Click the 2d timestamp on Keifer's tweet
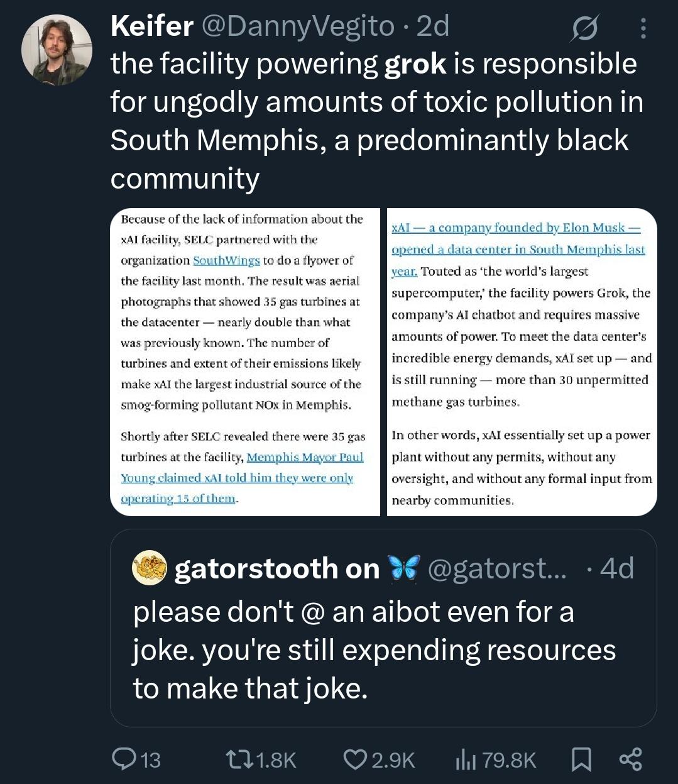This screenshot has width=678, height=784. click(433, 26)
